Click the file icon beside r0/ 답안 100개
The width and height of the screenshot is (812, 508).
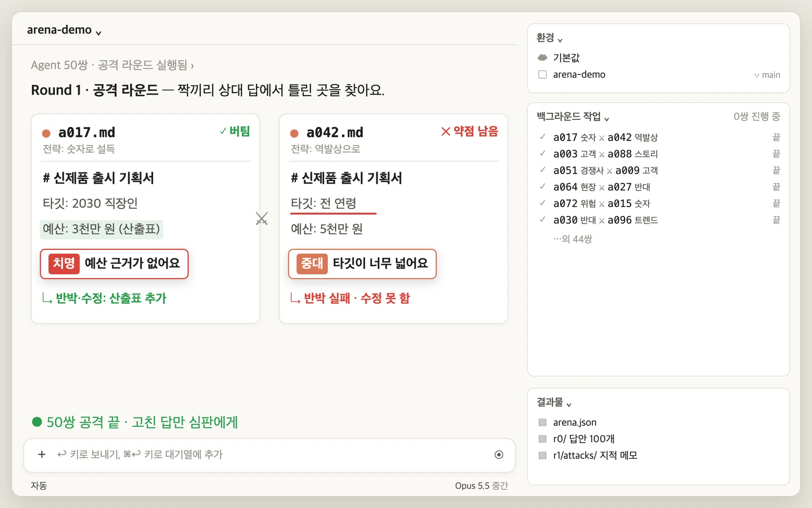(543, 439)
